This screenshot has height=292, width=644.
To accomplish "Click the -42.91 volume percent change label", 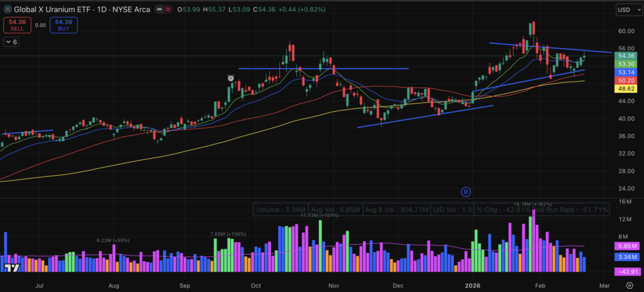I will point(626,272).
